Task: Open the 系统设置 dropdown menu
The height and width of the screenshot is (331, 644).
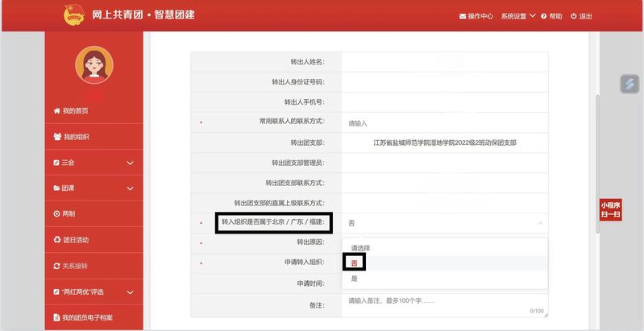Action: [x=518, y=16]
